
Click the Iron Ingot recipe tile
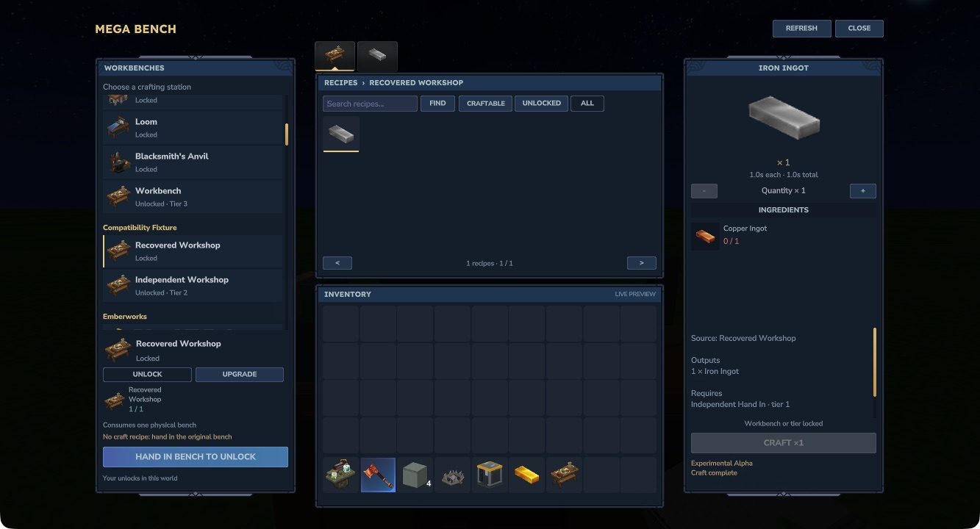(341, 134)
